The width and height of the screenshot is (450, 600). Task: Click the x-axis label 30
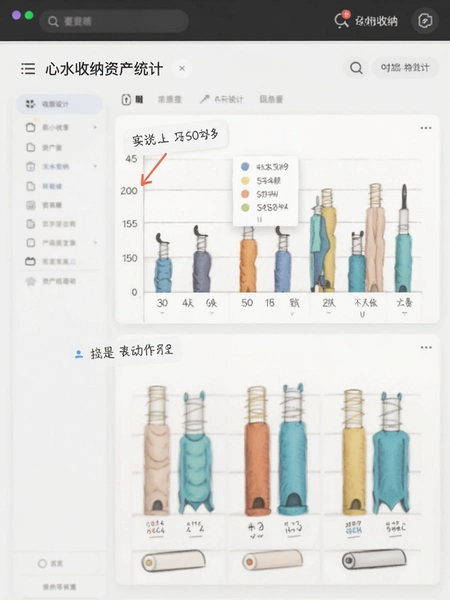pyautogui.click(x=162, y=303)
